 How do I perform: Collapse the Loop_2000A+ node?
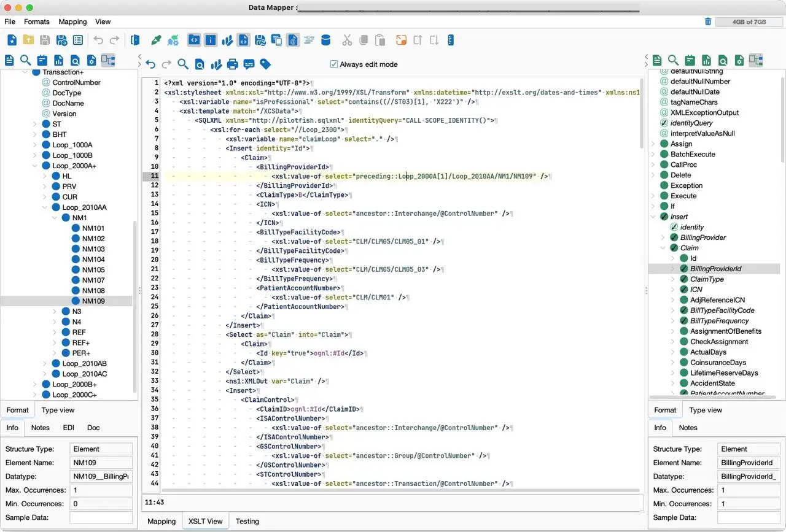tap(35, 166)
